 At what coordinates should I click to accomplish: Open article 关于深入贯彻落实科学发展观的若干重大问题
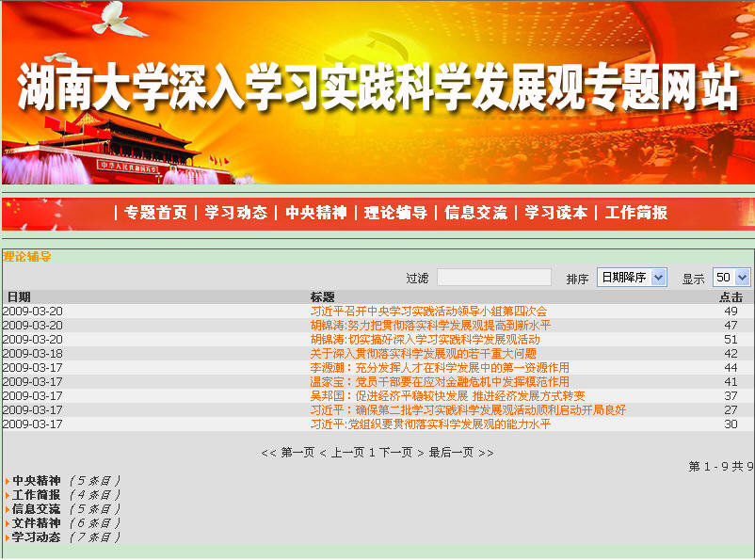click(423, 354)
